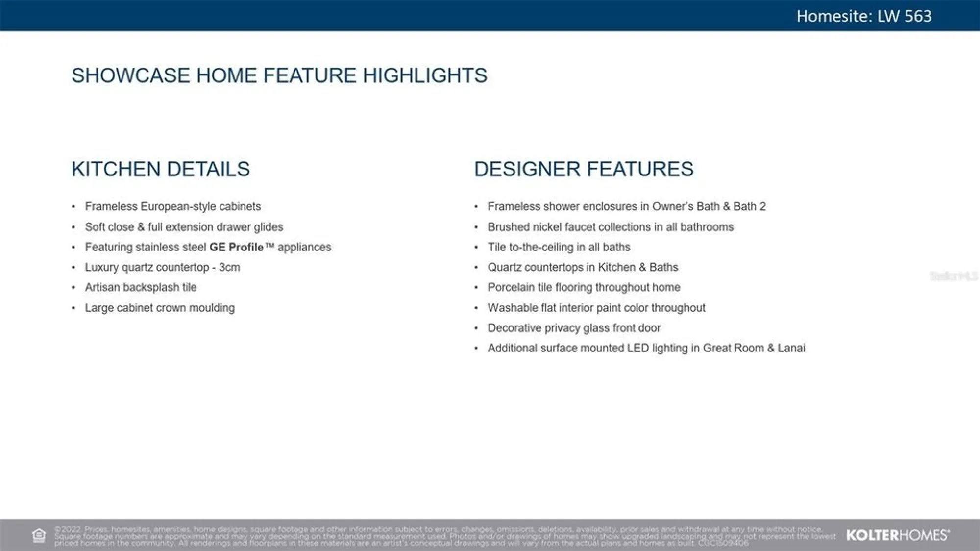Click Brushed nickel faucet collections line

click(610, 227)
